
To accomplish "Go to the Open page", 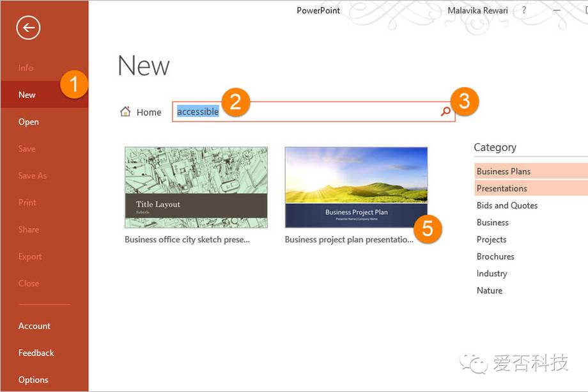I will pyautogui.click(x=29, y=122).
